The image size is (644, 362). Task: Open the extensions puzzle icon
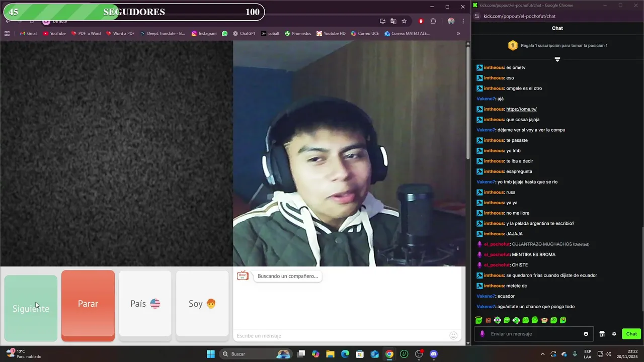[433, 21]
